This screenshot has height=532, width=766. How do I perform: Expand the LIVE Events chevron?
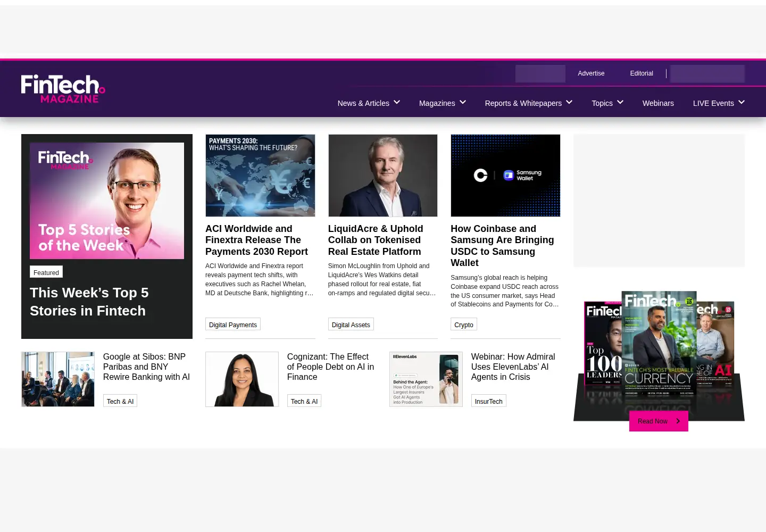(x=742, y=102)
